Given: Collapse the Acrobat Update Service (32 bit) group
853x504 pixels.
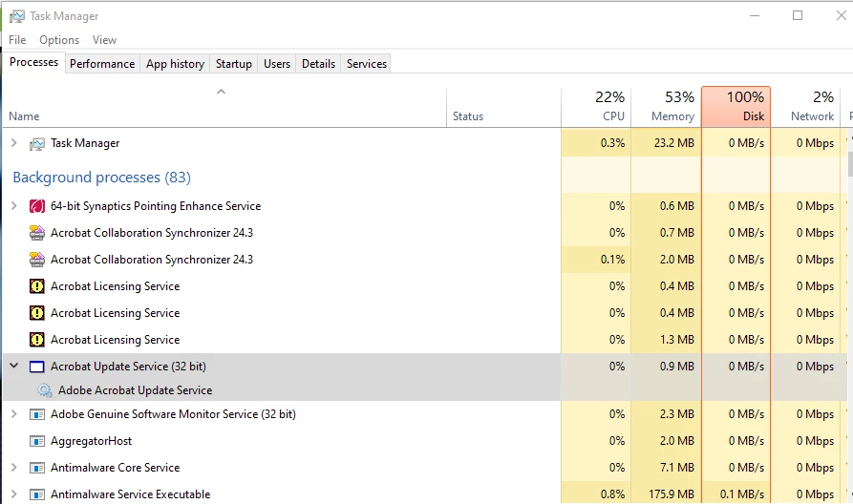Looking at the screenshot, I should [x=14, y=366].
